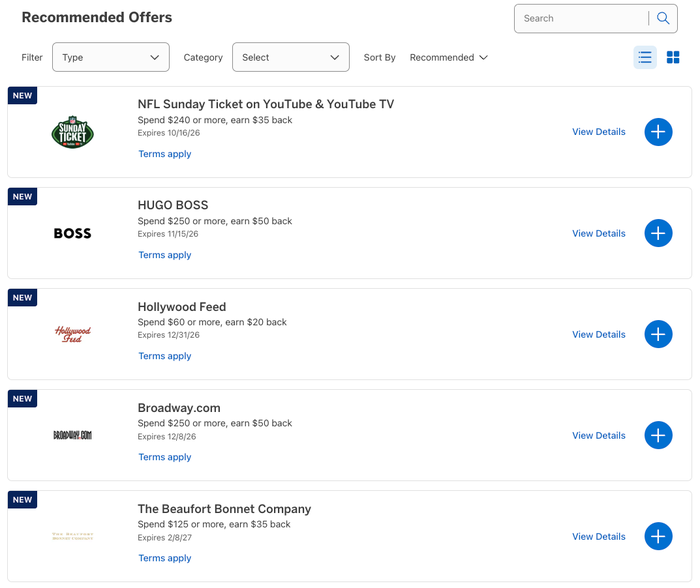Click the Beaufort Bonnet Company logo
This screenshot has height=588, width=700.
[72, 536]
